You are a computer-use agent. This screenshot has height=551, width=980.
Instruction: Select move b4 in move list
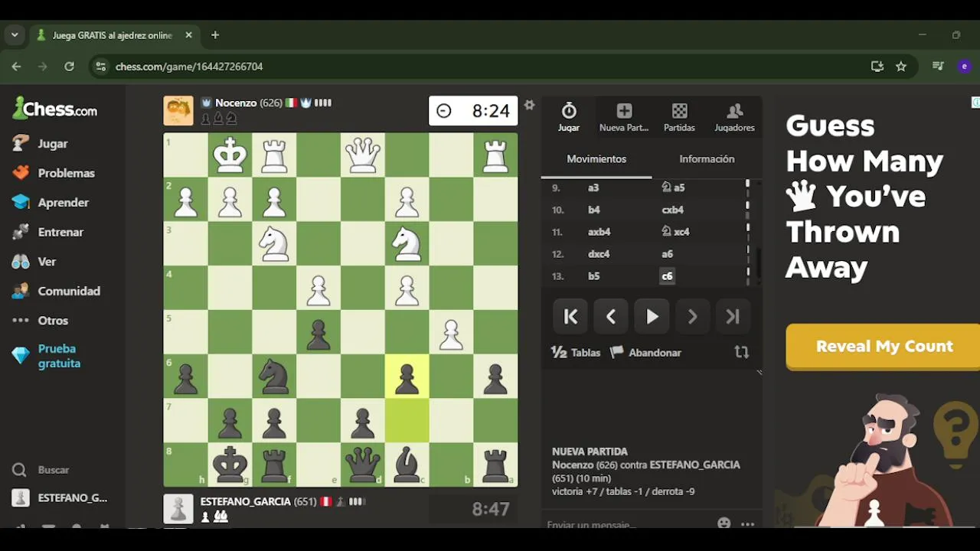click(593, 210)
